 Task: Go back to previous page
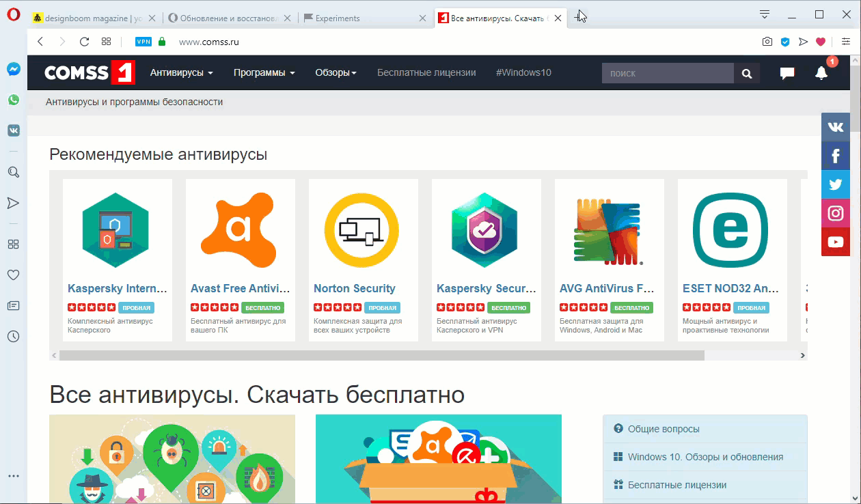point(40,42)
